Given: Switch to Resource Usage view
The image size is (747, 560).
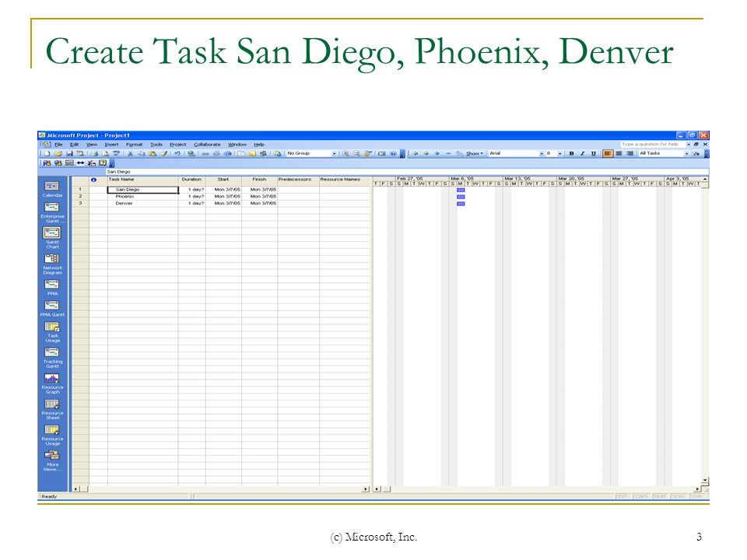Looking at the screenshot, I should (x=52, y=435).
